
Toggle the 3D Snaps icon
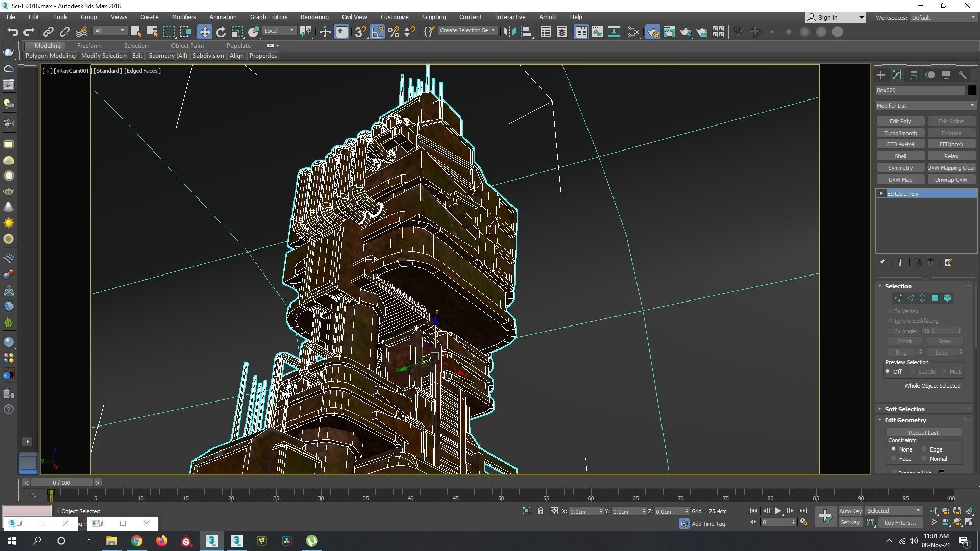coord(360,32)
